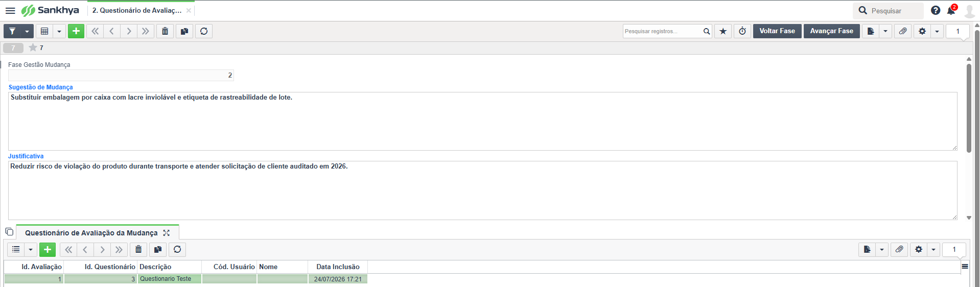Click the Pesquisar registros search field
The height and width of the screenshot is (287, 980).
pyautogui.click(x=662, y=31)
